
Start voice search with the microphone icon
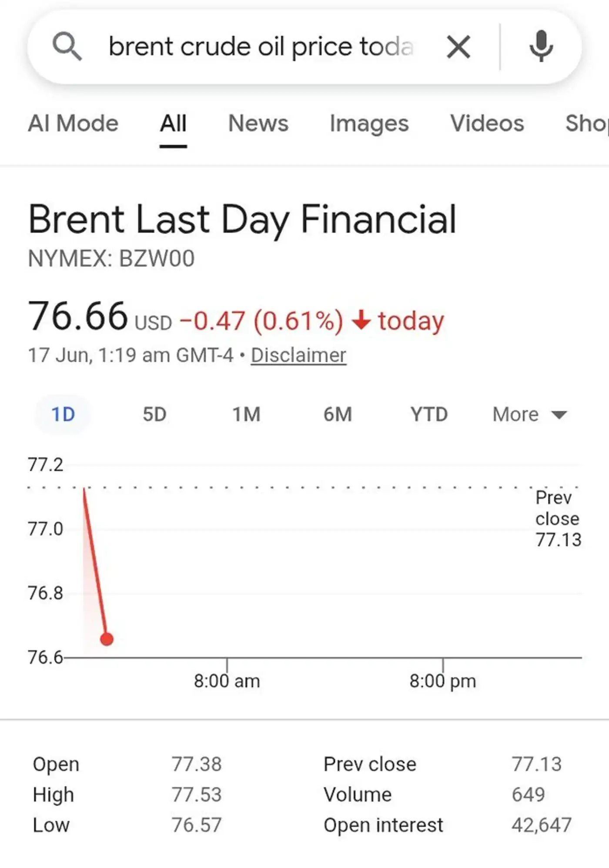[541, 47]
